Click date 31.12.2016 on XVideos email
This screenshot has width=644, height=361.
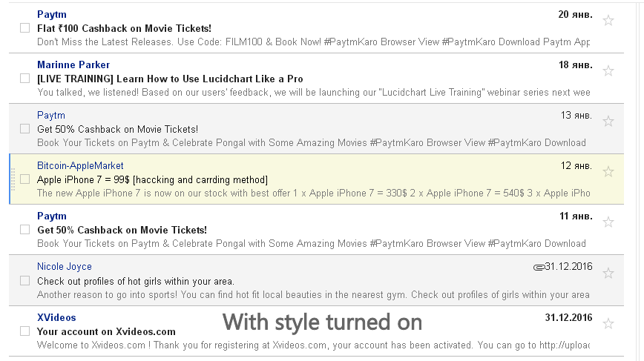tap(569, 317)
